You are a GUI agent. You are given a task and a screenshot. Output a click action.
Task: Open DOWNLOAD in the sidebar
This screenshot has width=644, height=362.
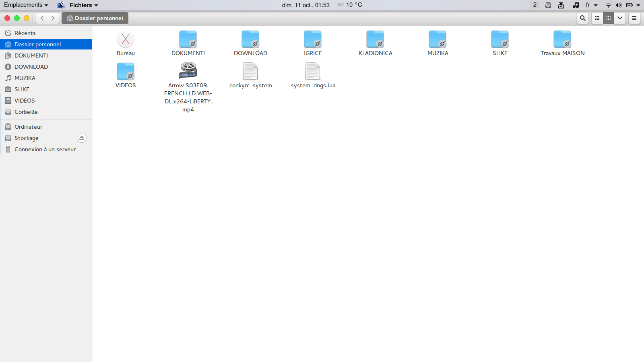(x=46, y=67)
